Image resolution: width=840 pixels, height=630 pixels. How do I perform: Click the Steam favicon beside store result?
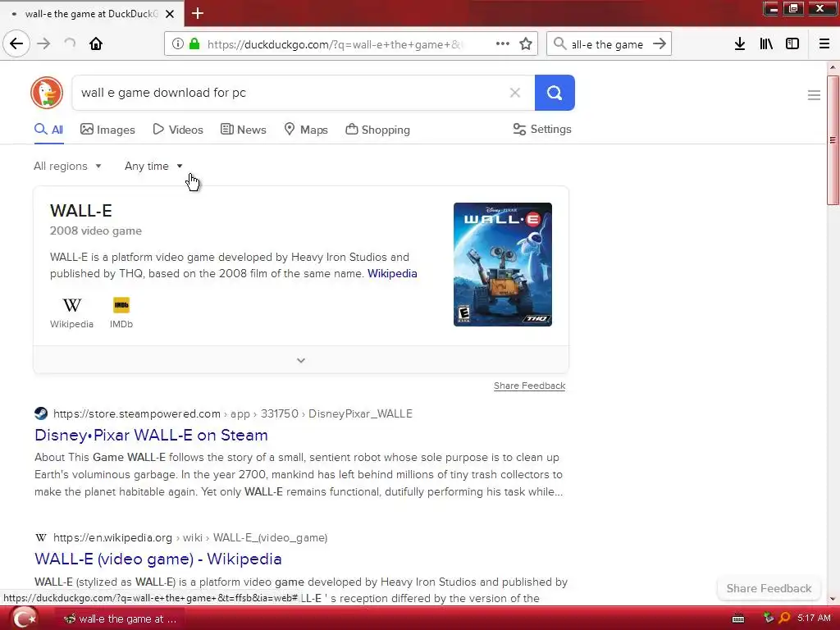pos(41,413)
